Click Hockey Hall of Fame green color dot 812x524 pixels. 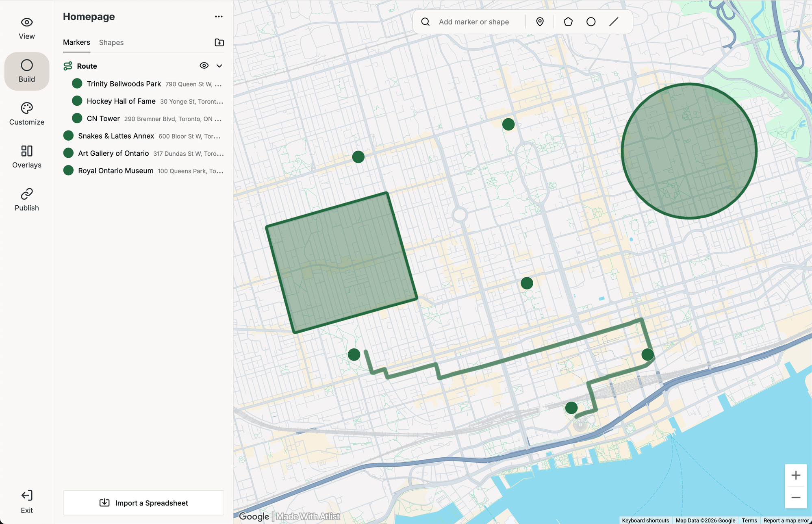[77, 101]
